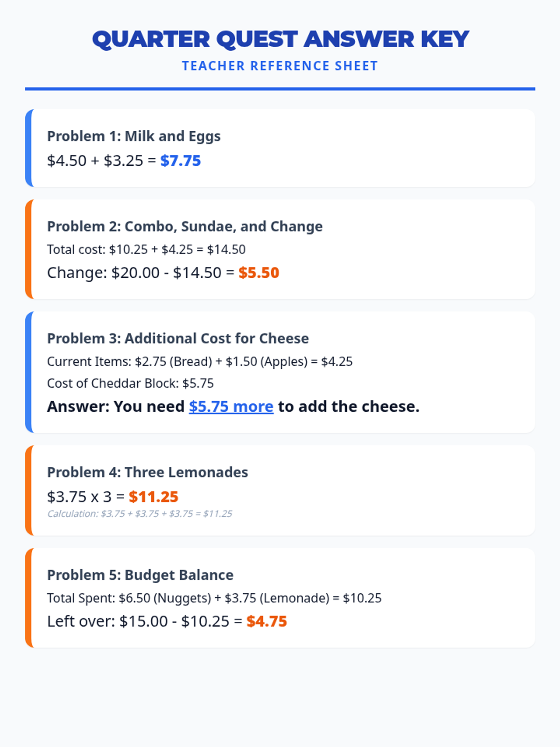
Task: Click the Quarter Quest Answer Key title
Action: pos(280,39)
